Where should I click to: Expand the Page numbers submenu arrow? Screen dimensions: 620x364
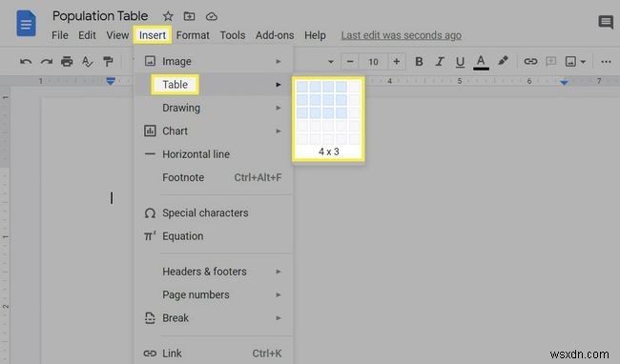tap(279, 294)
